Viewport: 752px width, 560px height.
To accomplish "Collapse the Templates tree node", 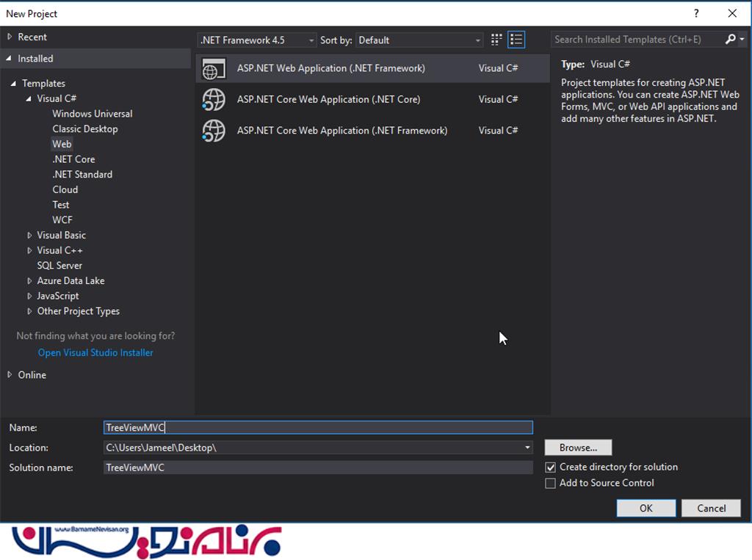I will (13, 84).
